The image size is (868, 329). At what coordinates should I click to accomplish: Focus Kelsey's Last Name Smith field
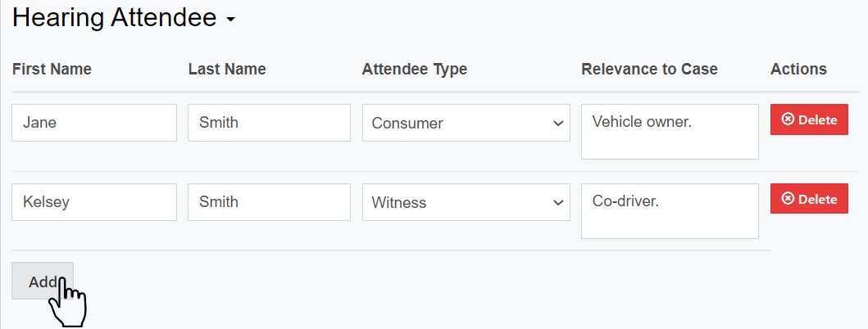269,202
